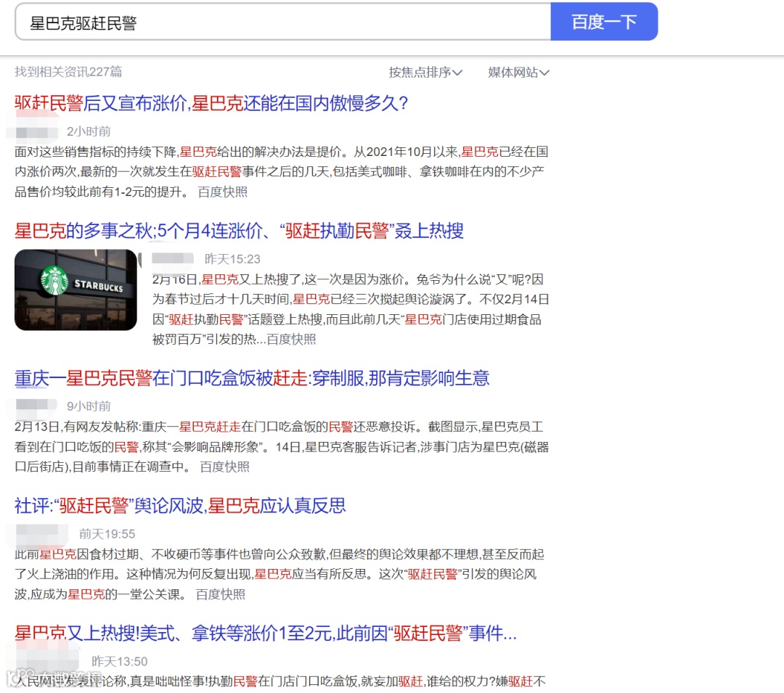This screenshot has width=784, height=693.
Task: Click 百度快照 link after 被罚百万”引发的热...
Action: pos(292,340)
